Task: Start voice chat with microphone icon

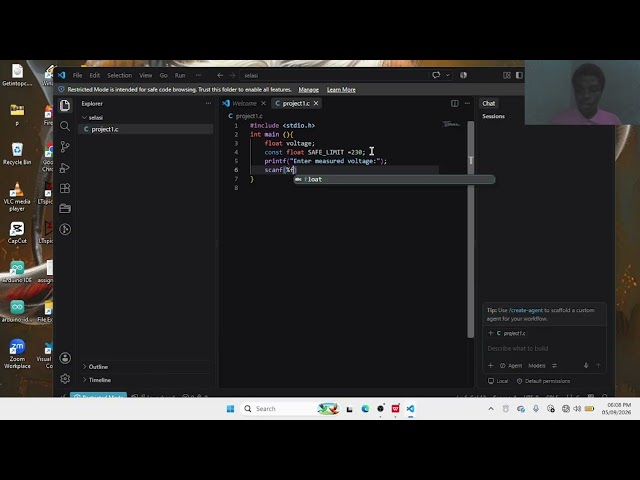Action: [586, 365]
